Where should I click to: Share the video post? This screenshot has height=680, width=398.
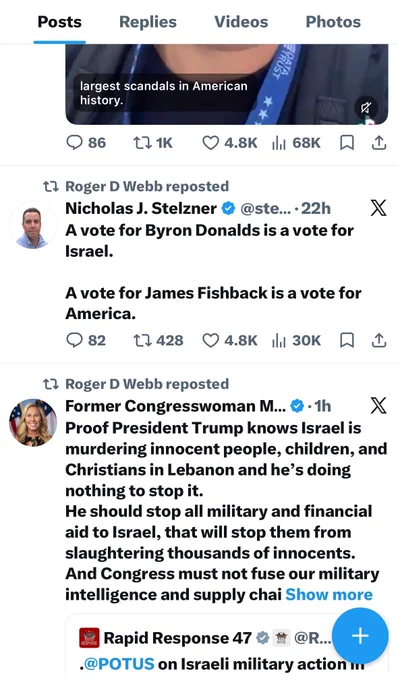(x=379, y=143)
